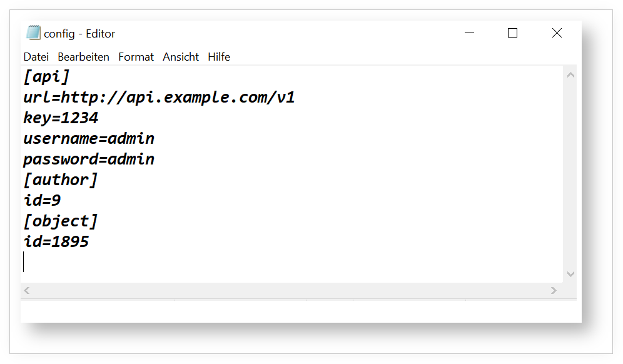Image resolution: width=623 pixels, height=364 pixels.
Task: Open the Ansicht menu
Action: click(x=181, y=57)
